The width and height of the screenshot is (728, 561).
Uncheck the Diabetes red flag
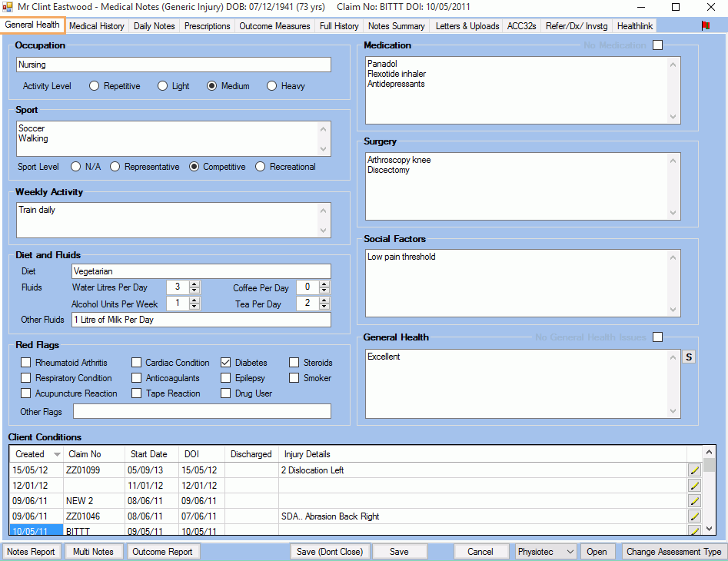point(225,362)
